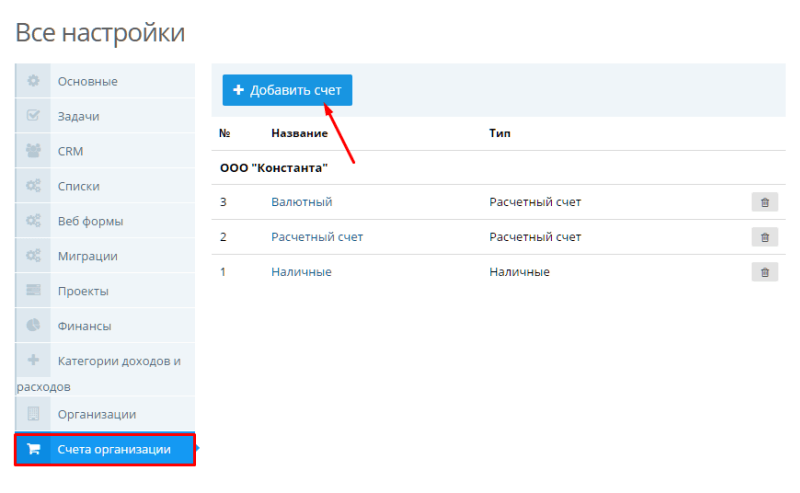Image resolution: width=800 pixels, height=493 pixels.
Task: Click the gears icon beside Веб формы
Action: pos(33,221)
